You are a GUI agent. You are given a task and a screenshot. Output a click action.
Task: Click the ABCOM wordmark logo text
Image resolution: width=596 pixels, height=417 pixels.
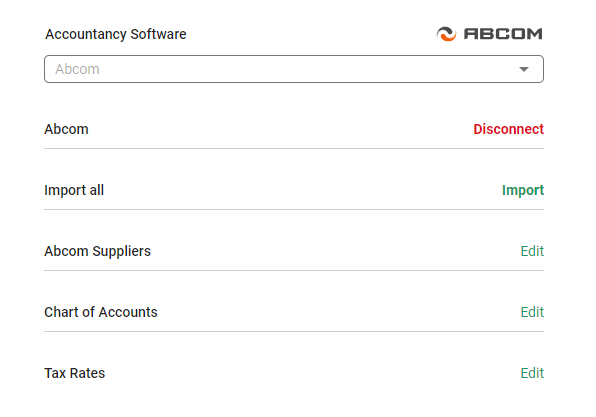[x=503, y=34]
